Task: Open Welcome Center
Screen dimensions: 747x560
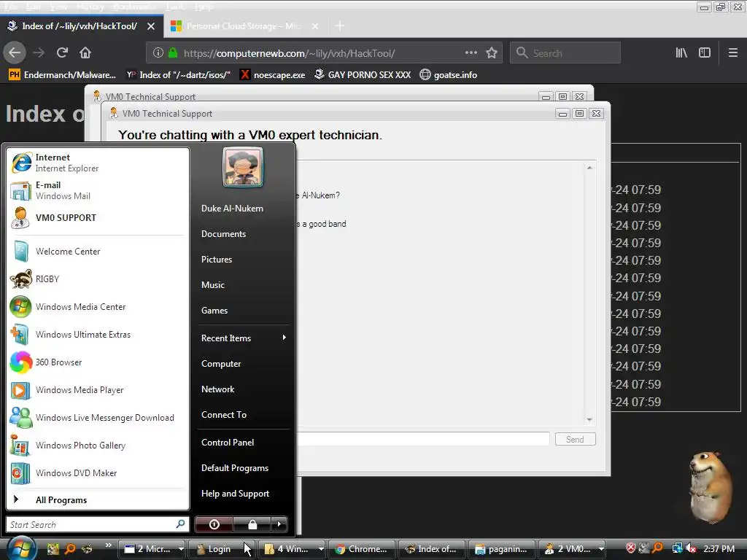Action: (x=97, y=251)
